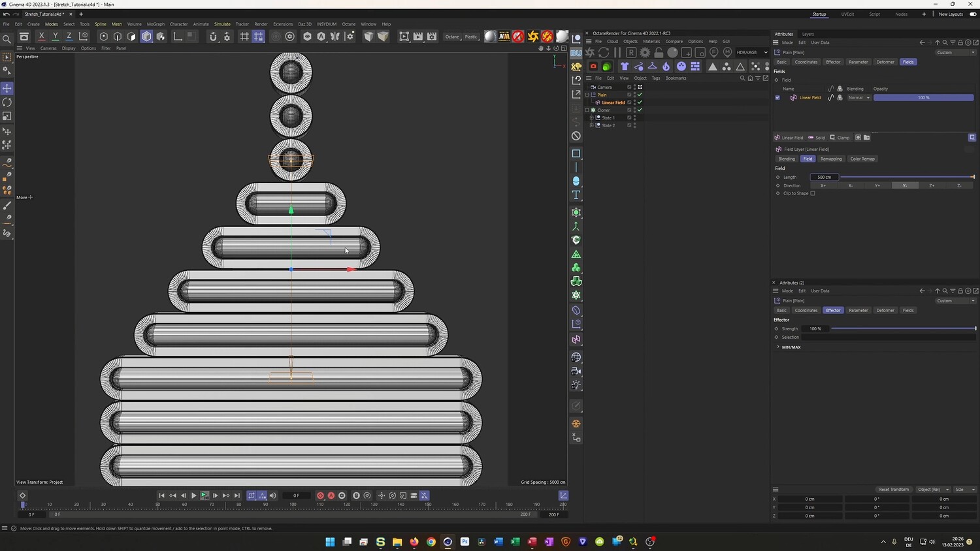Jump to end of timeline

pyautogui.click(x=237, y=496)
